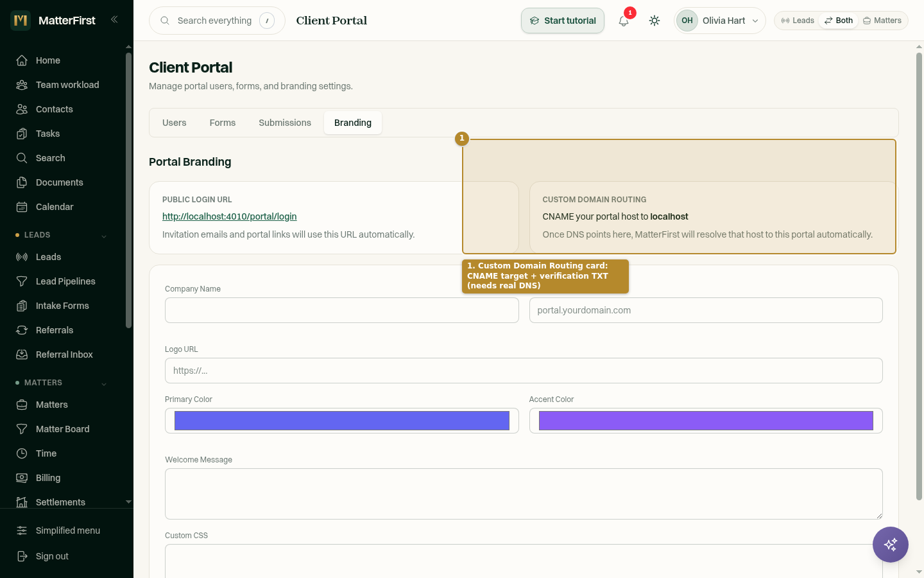Click the sidebar scrollbar thumb

point(128,190)
